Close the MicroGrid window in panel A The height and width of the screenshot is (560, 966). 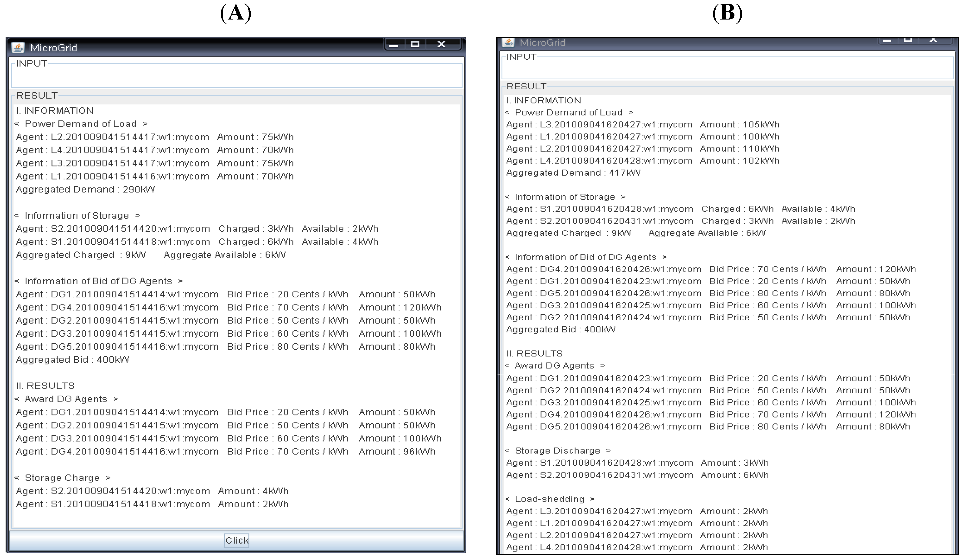(x=441, y=44)
